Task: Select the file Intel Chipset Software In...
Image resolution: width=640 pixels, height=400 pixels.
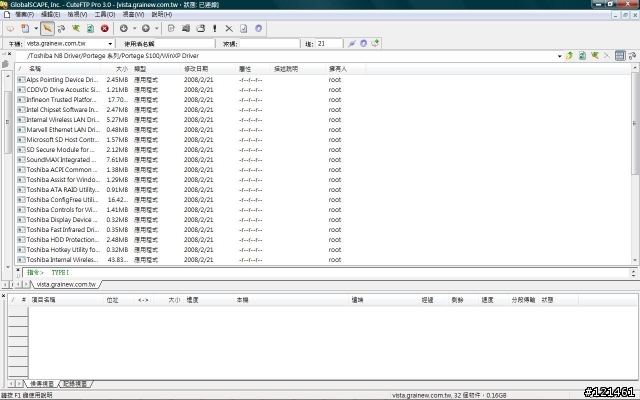Action: 62,110
